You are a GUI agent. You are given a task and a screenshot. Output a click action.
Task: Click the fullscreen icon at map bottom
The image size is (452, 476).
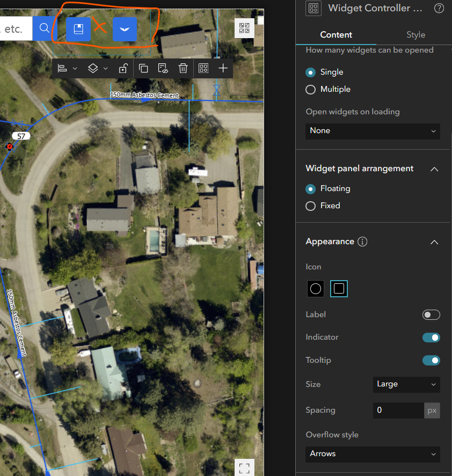tap(244, 467)
